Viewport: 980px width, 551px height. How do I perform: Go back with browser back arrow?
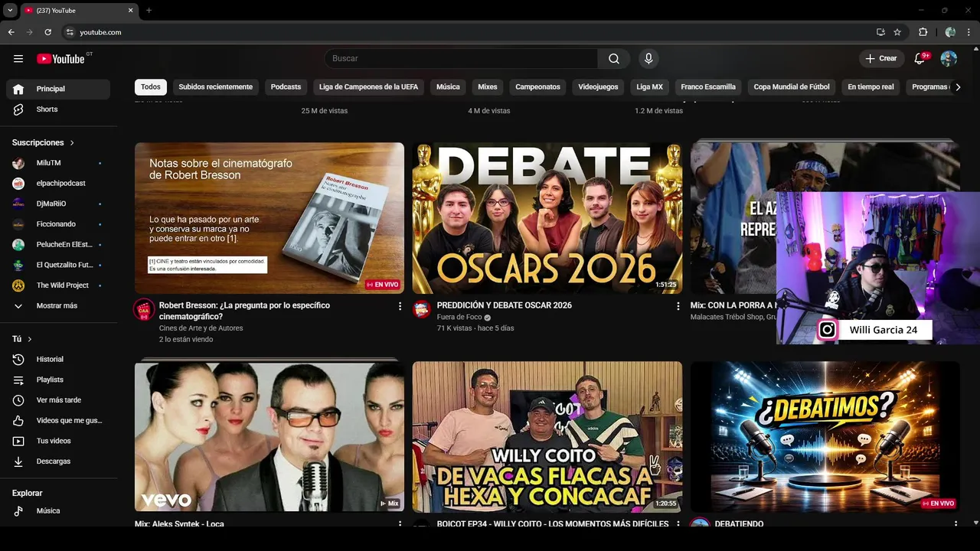11,32
